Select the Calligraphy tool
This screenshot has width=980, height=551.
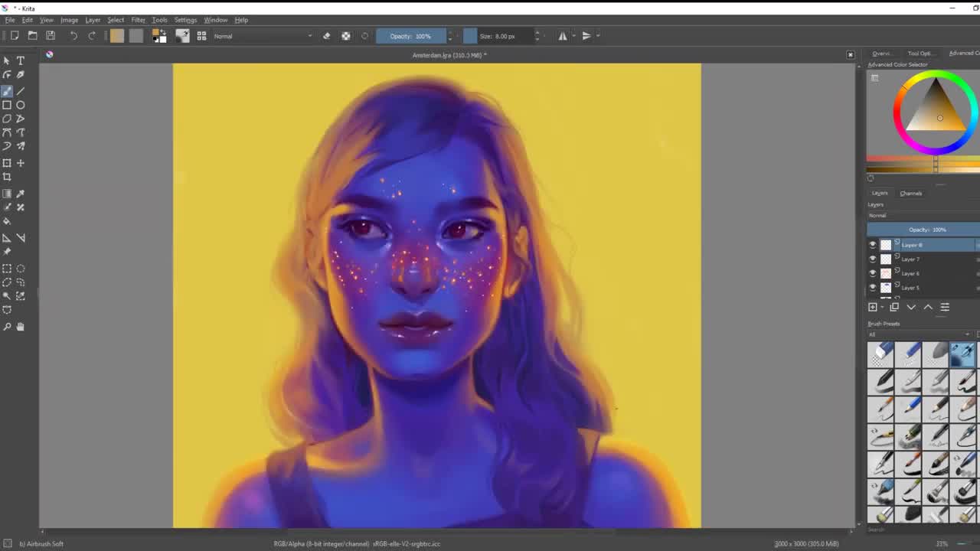(x=21, y=74)
